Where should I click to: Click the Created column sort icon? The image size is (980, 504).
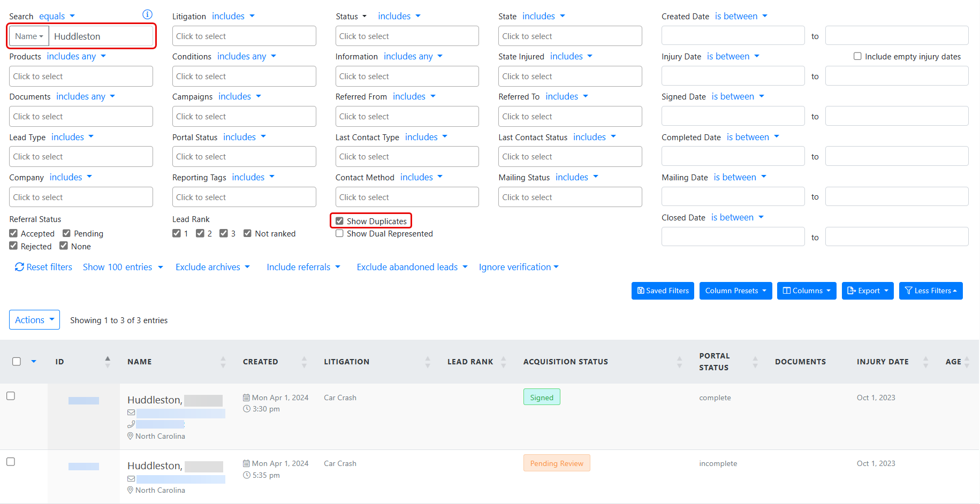point(304,362)
